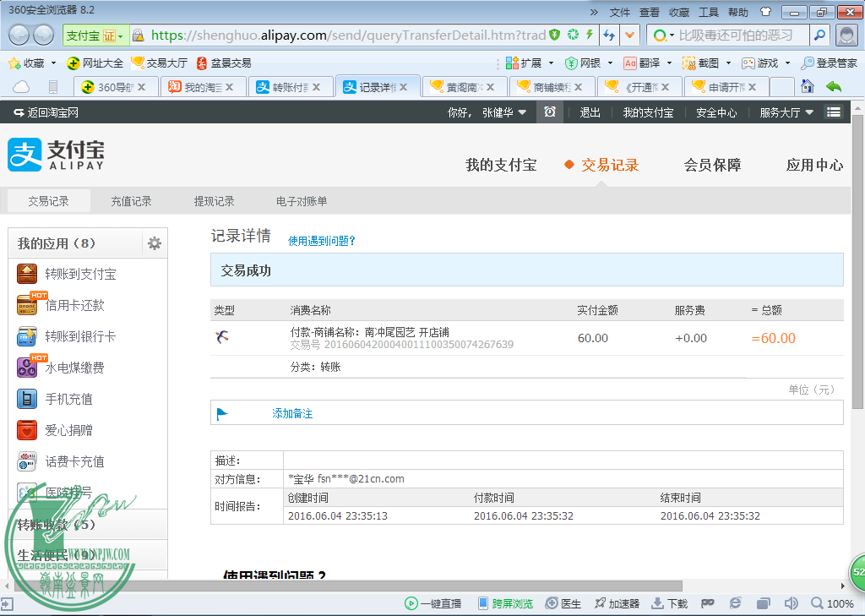Click the 100% zoom level control
The height and width of the screenshot is (616, 865).
(832, 603)
